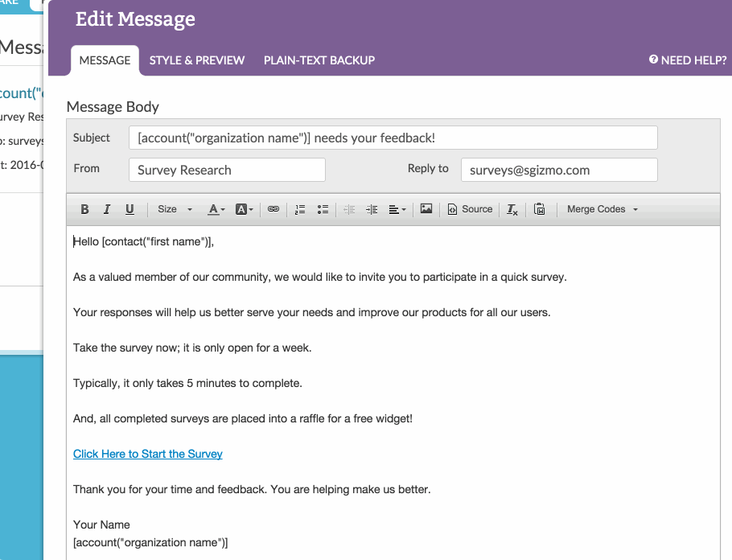Screen dimensions: 732x560
Task: Toggle Bold formatting in the editor toolbar
Action: [84, 209]
